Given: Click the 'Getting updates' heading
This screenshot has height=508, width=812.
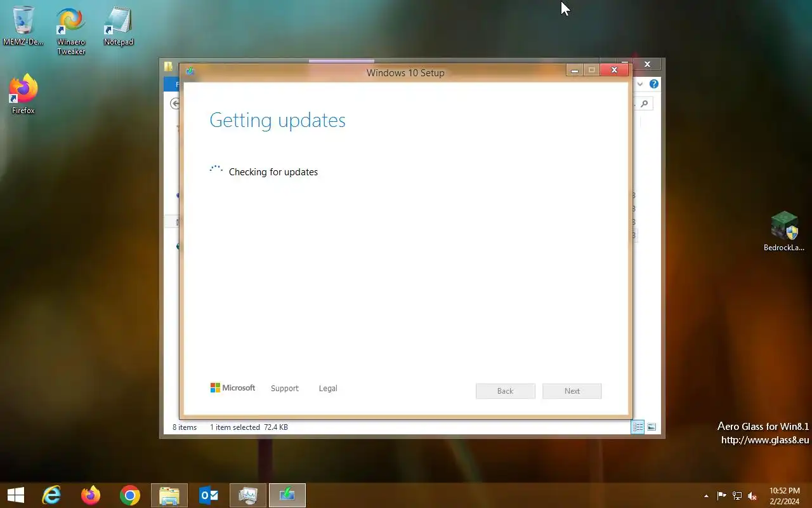Looking at the screenshot, I should pyautogui.click(x=277, y=120).
